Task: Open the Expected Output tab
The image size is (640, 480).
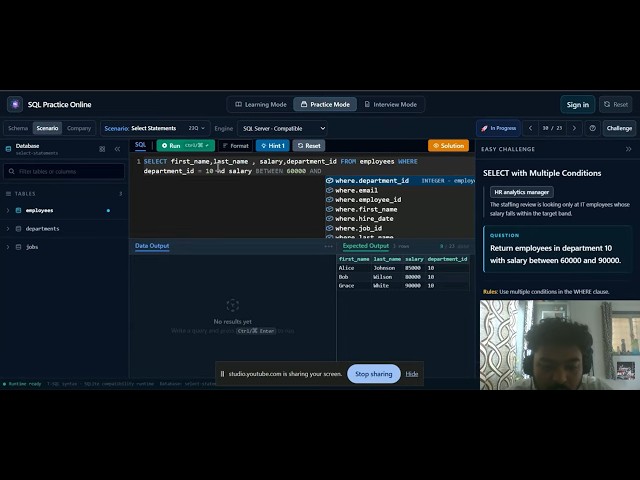Action: point(365,246)
